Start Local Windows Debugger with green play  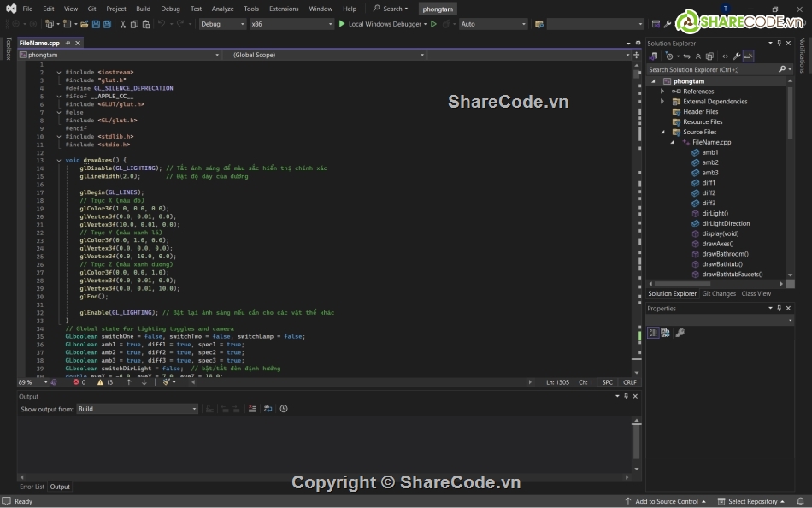pyautogui.click(x=342, y=24)
